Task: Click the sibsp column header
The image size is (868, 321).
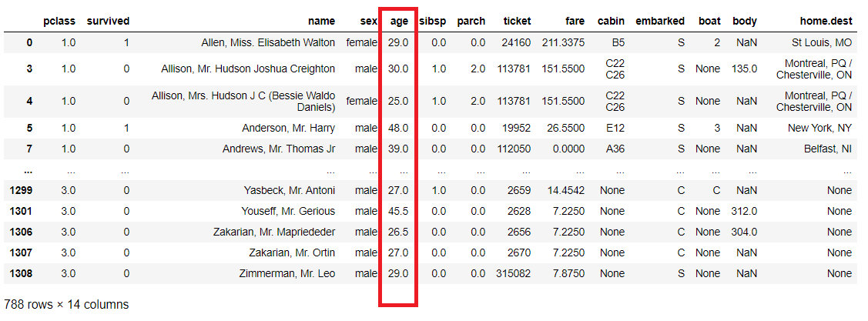Action: pos(433,22)
